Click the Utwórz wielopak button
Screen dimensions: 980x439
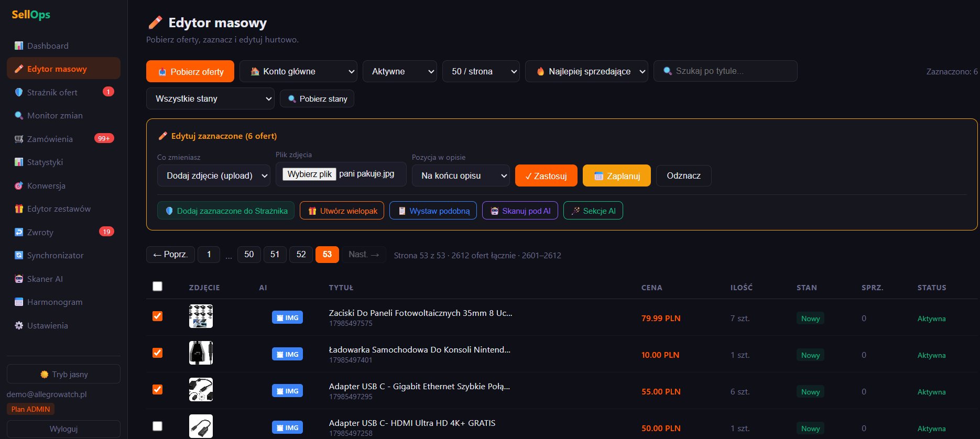(x=342, y=211)
